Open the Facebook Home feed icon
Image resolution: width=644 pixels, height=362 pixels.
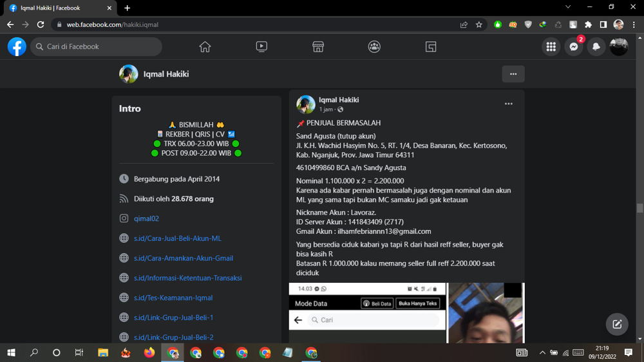(x=205, y=47)
